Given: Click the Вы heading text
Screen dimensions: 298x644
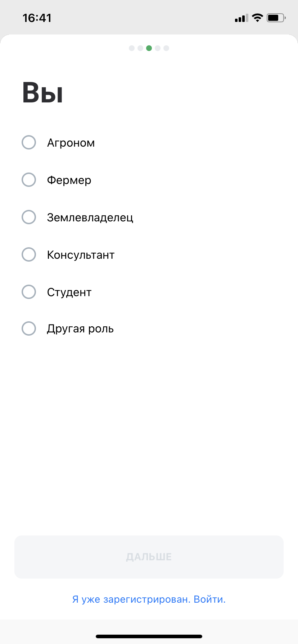Looking at the screenshot, I should 43,93.
